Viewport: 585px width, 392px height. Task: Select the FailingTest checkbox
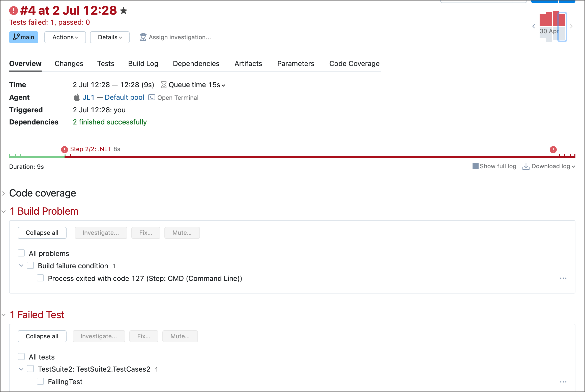tap(40, 381)
